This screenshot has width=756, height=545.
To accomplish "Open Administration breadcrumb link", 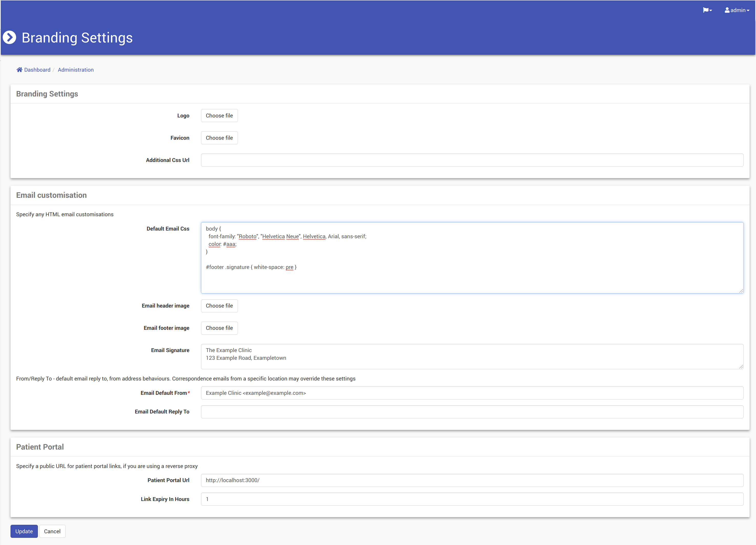I will pyautogui.click(x=76, y=70).
